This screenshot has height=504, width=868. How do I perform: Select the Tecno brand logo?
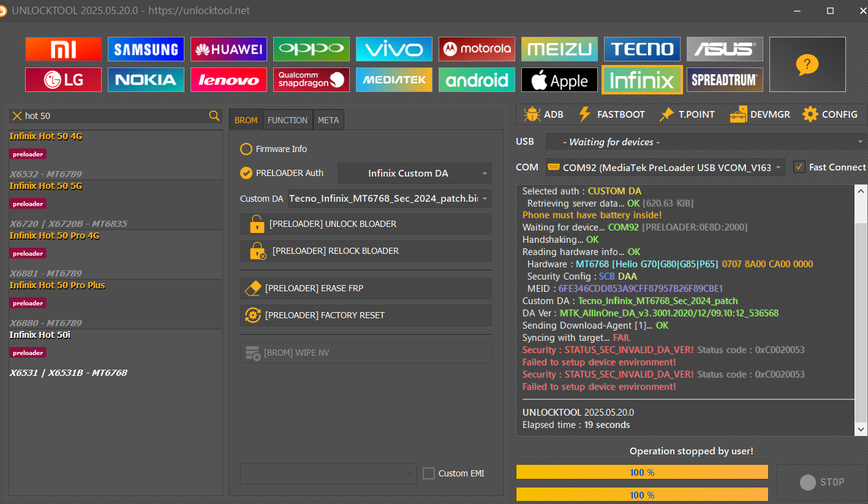point(642,49)
